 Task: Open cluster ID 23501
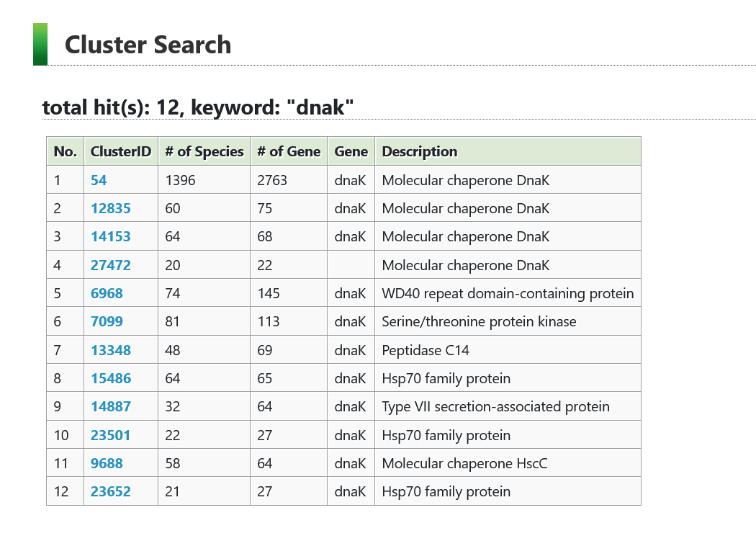click(x=111, y=435)
